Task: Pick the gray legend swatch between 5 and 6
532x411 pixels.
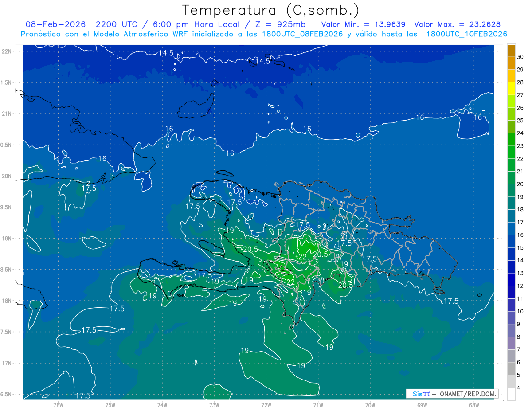Action: (511, 368)
